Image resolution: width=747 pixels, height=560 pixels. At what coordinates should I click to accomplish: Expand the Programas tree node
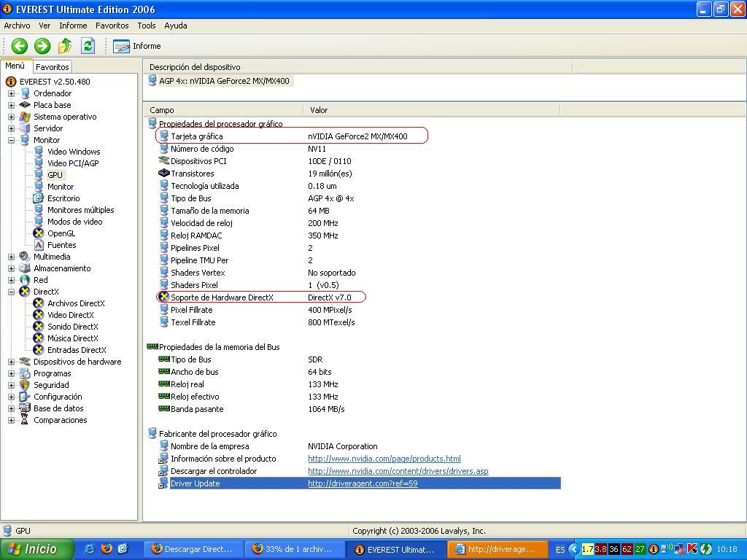click(x=11, y=373)
